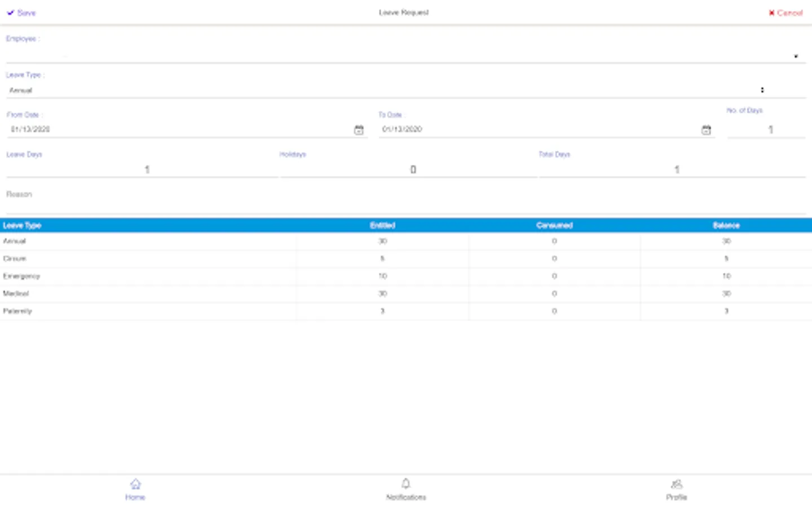Screen dimensions: 812x508
Task: Click the Balance column header
Action: [726, 225]
